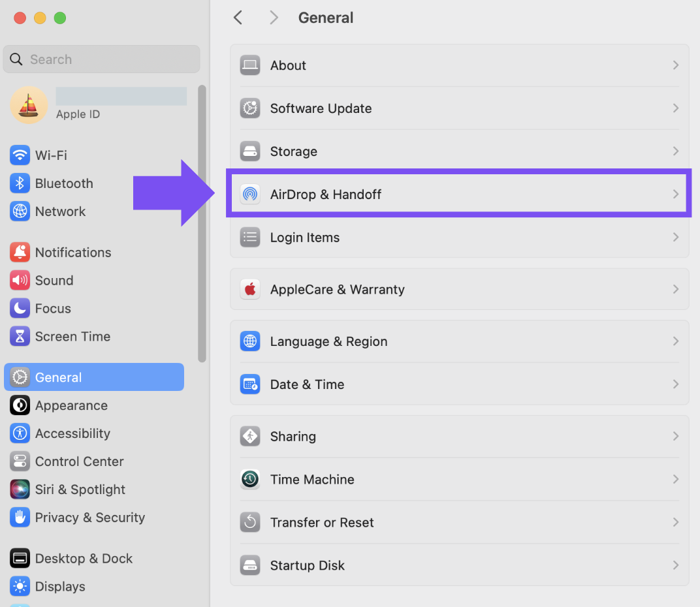Click the sailboat Apple ID avatar
Screen dimensions: 700x607
pos(29,105)
